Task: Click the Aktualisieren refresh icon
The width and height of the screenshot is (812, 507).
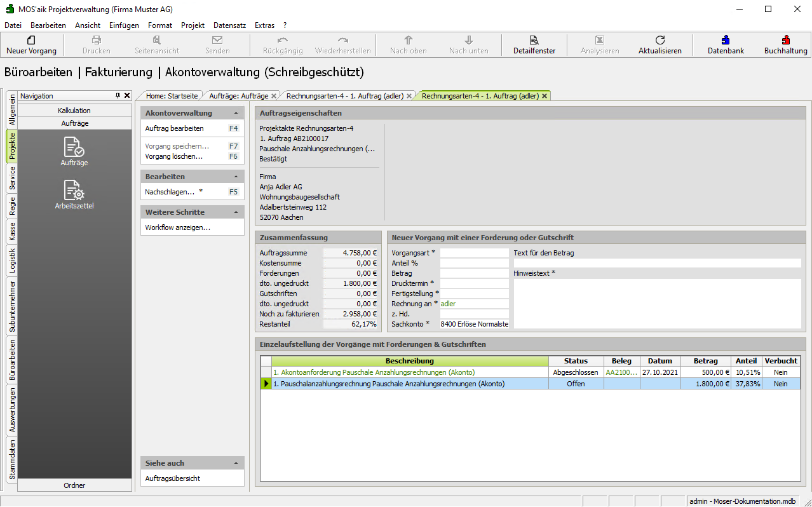Action: click(660, 40)
